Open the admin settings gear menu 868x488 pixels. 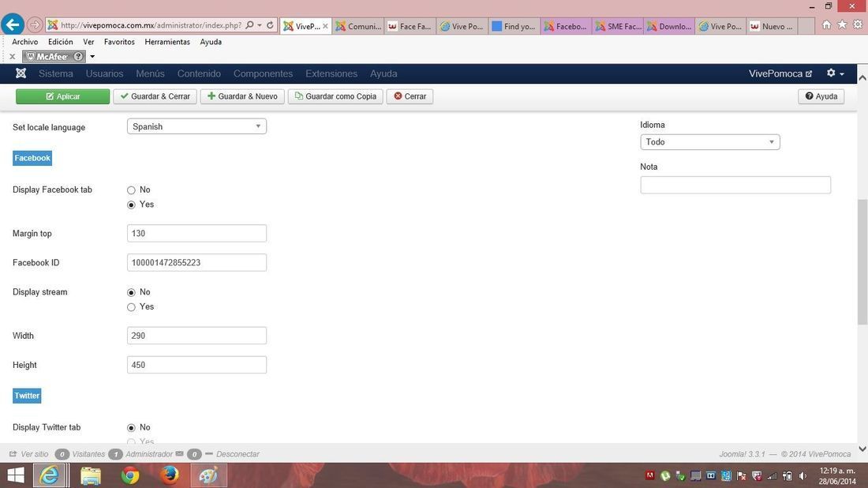[836, 73]
